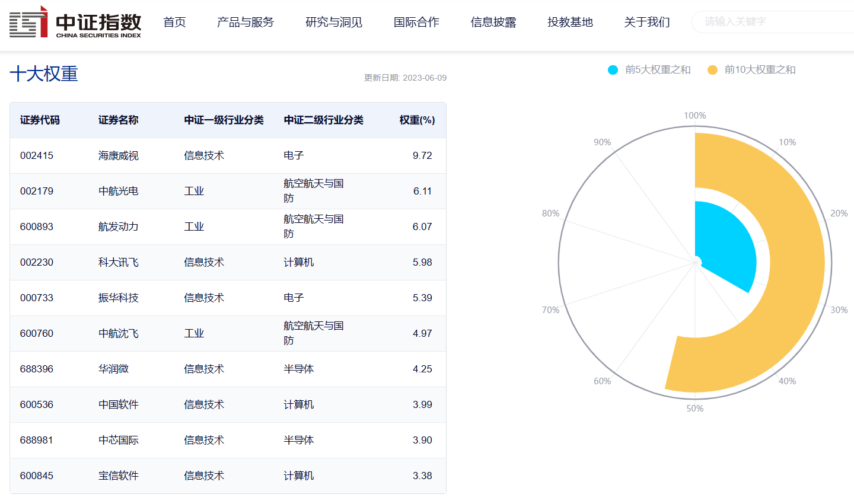Screen dimensions: 854x504
Task: Open the 研究与洞见 menu
Action: 334,22
